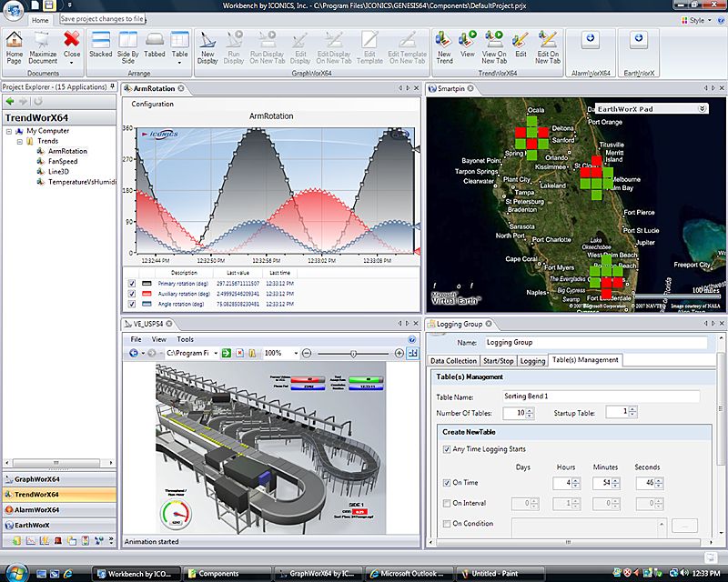728x582 pixels.
Task: Zoom out with the minus icon in VE_USPS4
Action: [307, 353]
